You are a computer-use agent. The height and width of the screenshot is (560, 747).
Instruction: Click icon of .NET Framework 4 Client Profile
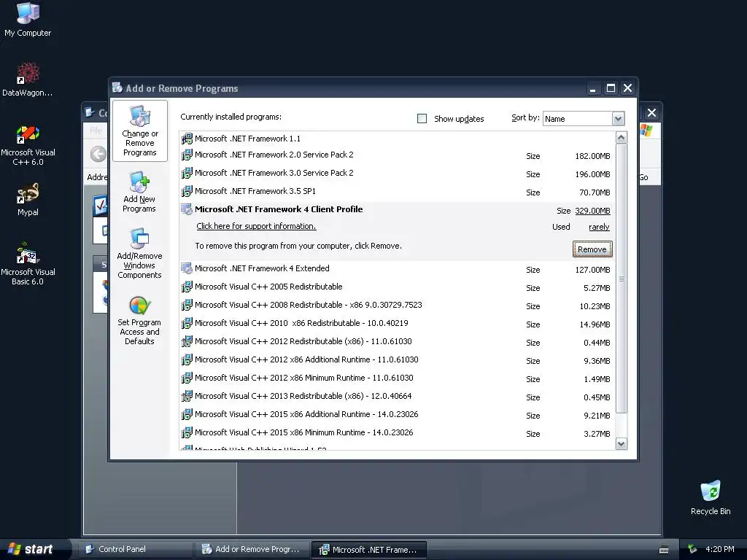187,209
